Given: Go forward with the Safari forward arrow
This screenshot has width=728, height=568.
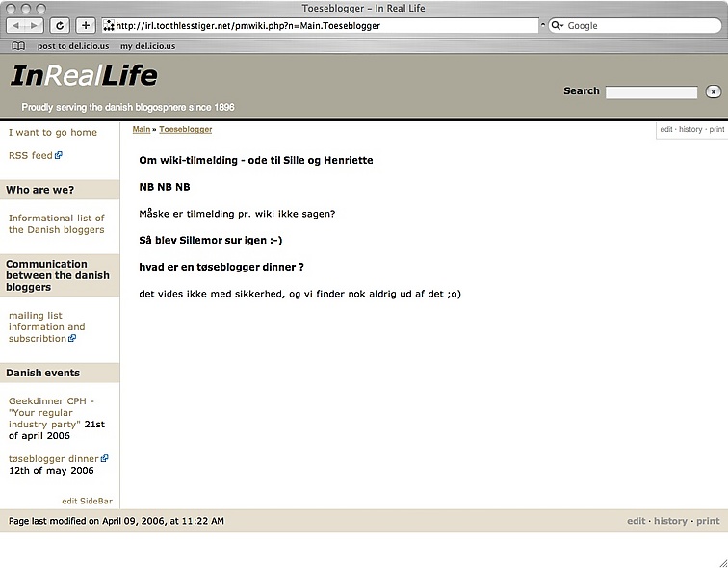Looking at the screenshot, I should coord(35,26).
